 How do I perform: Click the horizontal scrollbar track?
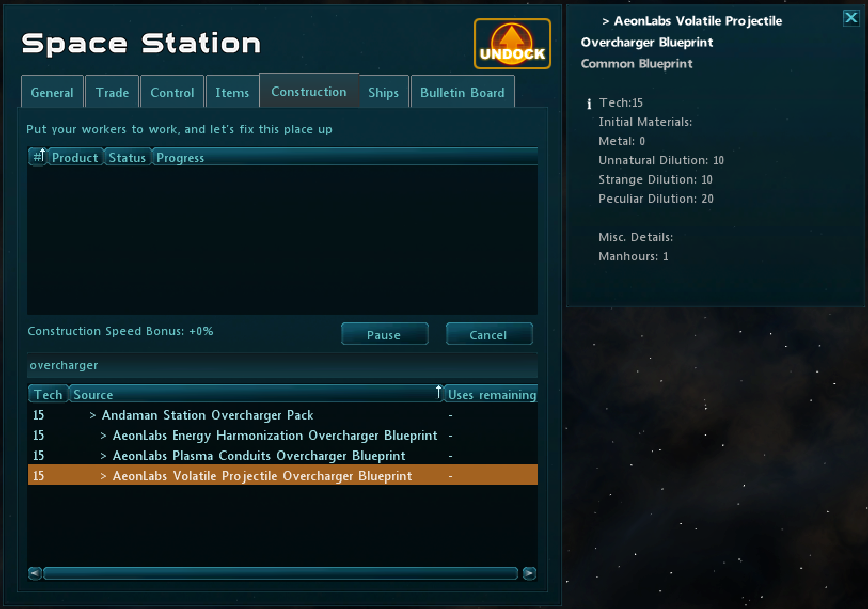click(x=281, y=573)
